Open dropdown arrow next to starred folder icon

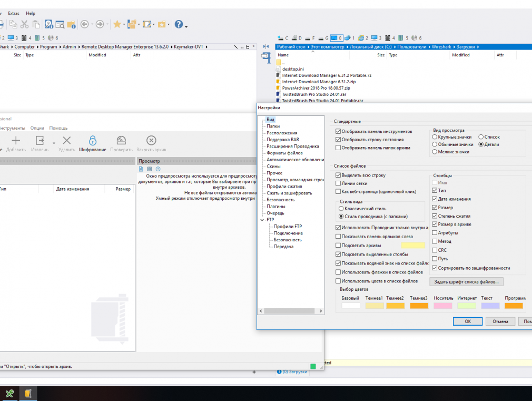169,24
